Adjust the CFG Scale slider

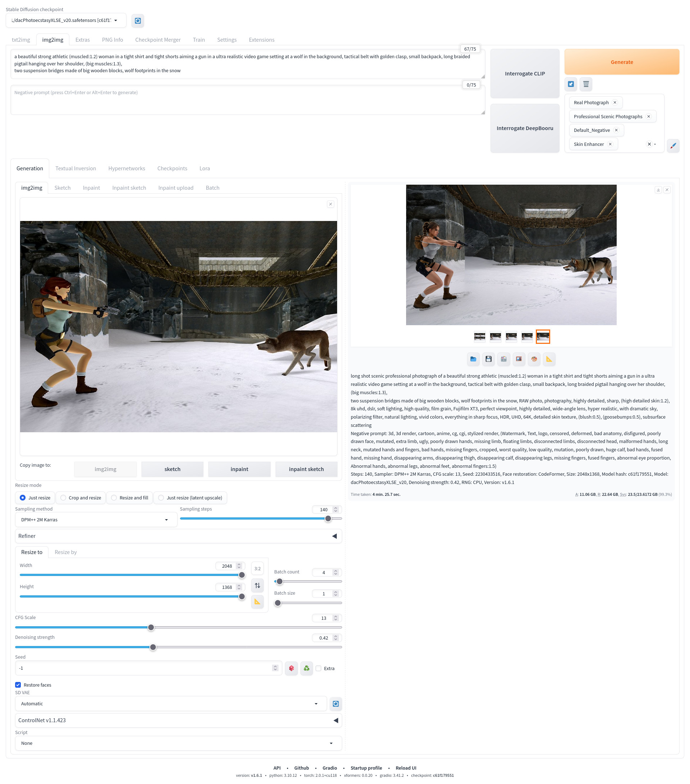[178, 627]
